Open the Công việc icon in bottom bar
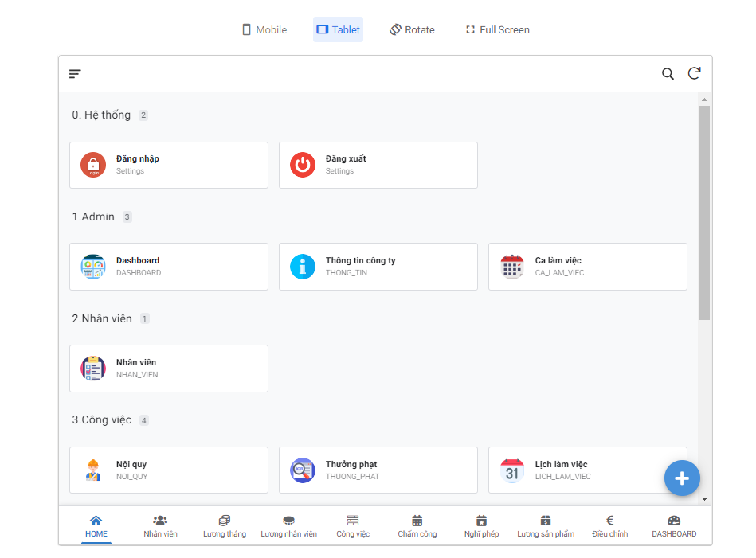 [x=353, y=520]
